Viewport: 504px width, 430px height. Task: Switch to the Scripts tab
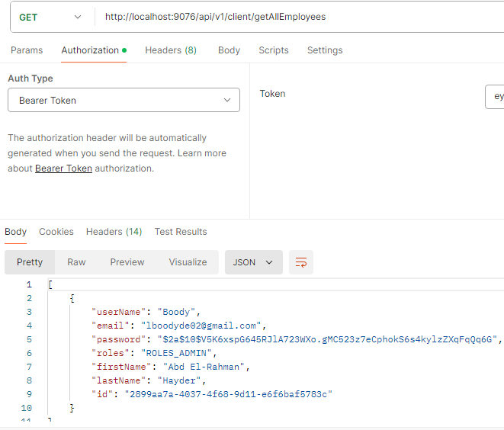click(x=274, y=50)
